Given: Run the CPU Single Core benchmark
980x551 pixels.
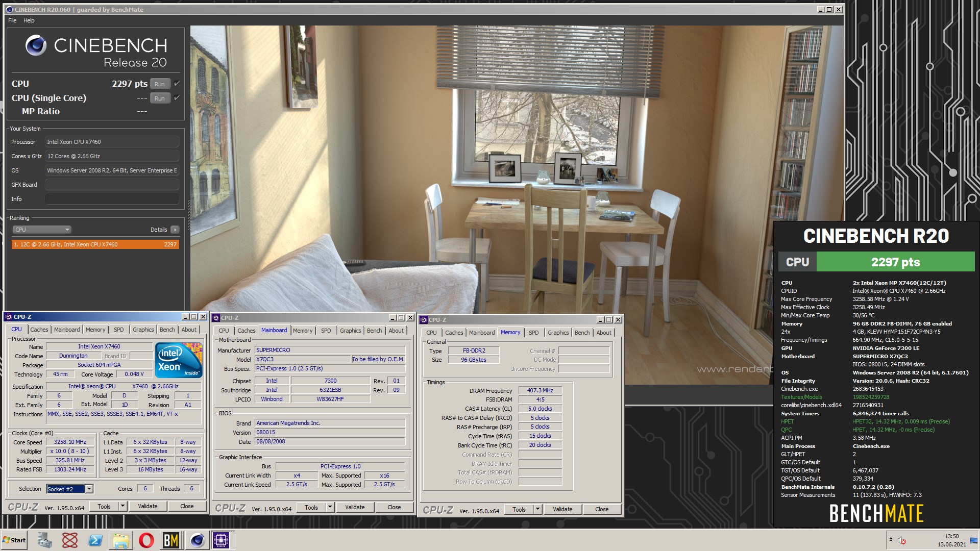Looking at the screenshot, I should 160,98.
